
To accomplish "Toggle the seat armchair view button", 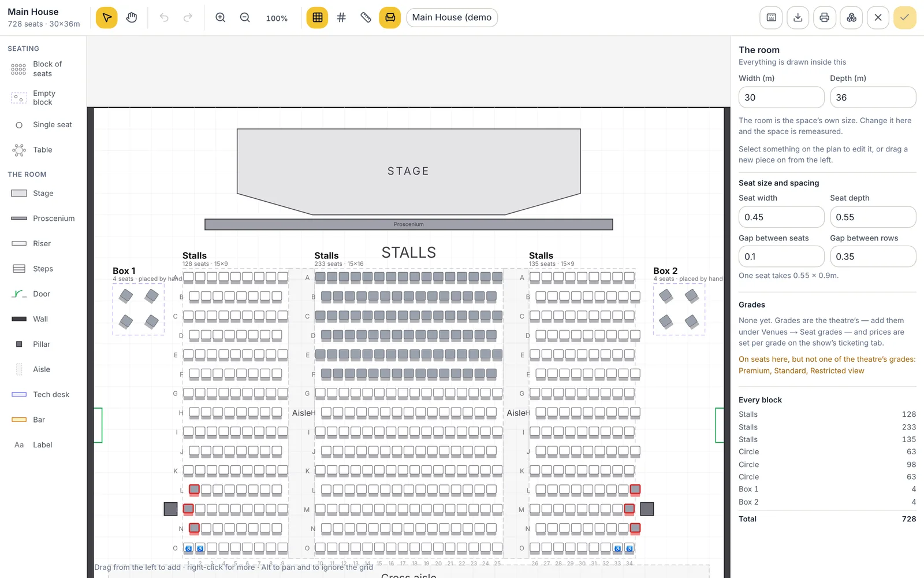I will pyautogui.click(x=390, y=17).
